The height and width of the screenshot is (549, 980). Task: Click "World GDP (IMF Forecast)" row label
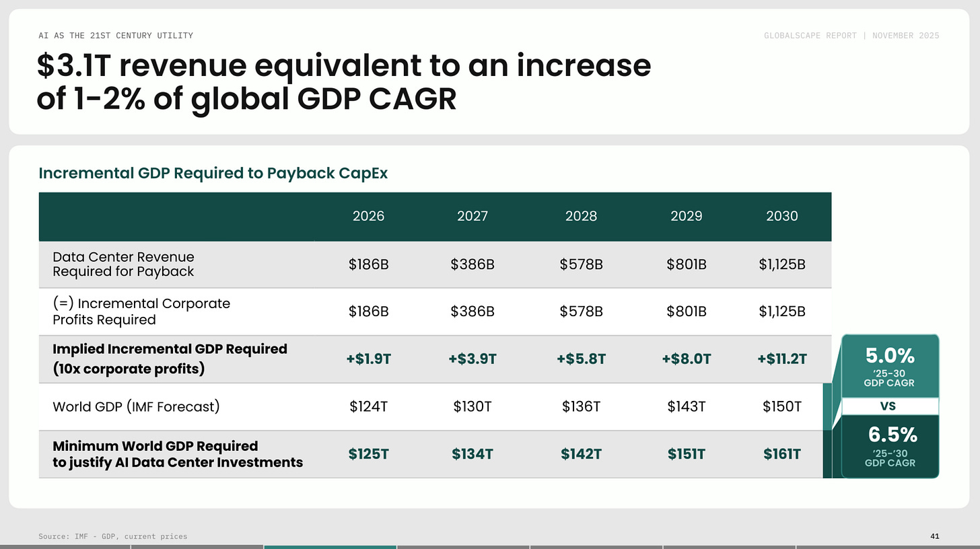pos(136,406)
